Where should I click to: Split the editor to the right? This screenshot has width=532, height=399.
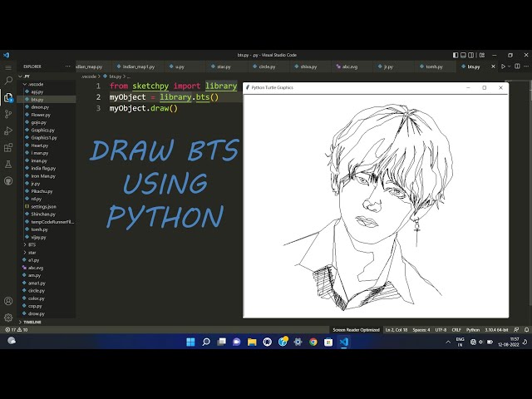(x=517, y=66)
